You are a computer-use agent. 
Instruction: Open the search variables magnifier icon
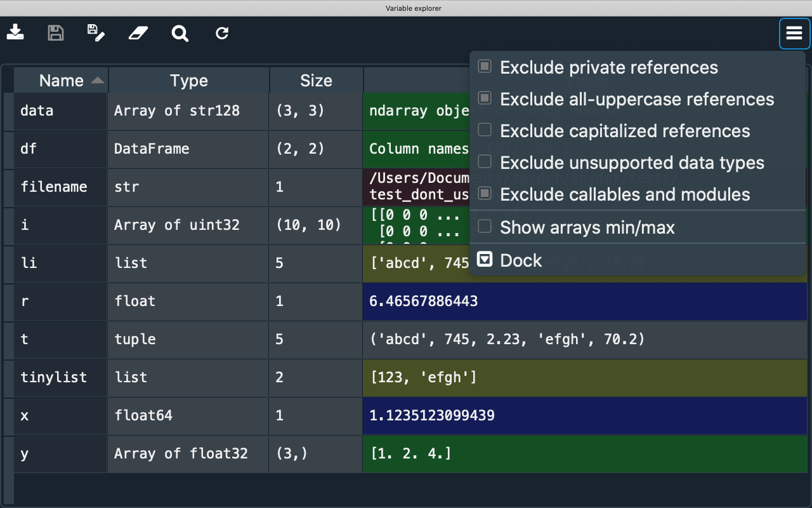[180, 32]
